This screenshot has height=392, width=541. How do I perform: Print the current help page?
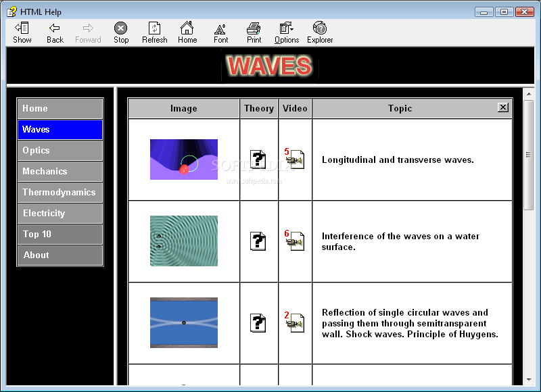click(254, 32)
